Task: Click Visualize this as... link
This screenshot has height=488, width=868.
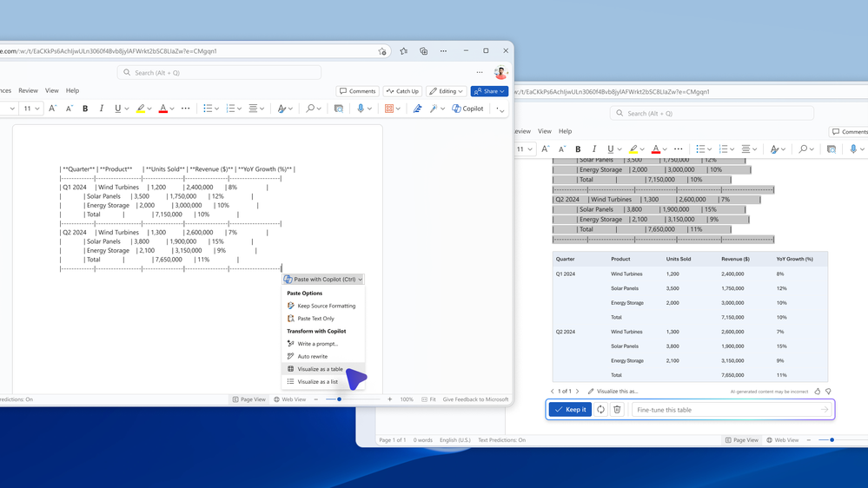Action: [613, 391]
